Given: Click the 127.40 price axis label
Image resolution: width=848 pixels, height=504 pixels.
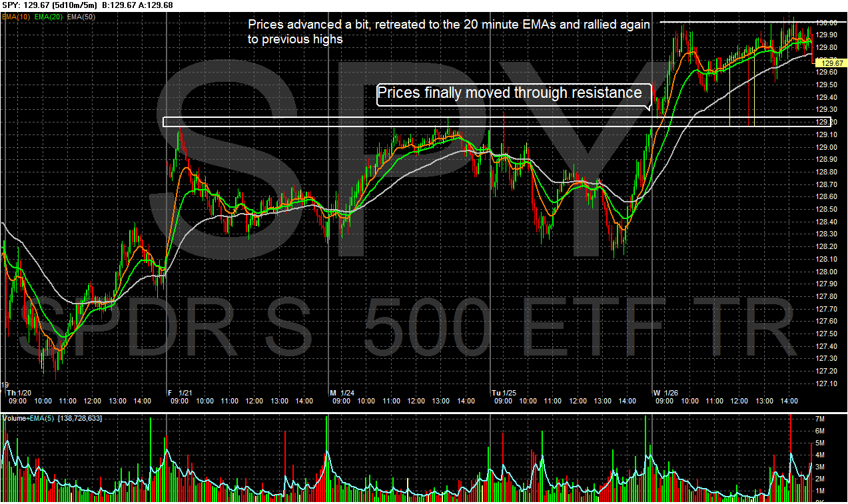Looking at the screenshot, I should (x=827, y=347).
